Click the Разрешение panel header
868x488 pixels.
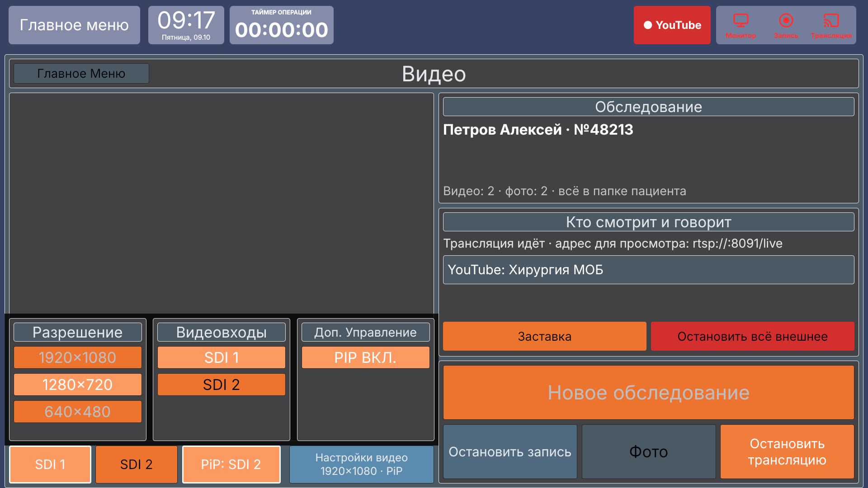78,332
